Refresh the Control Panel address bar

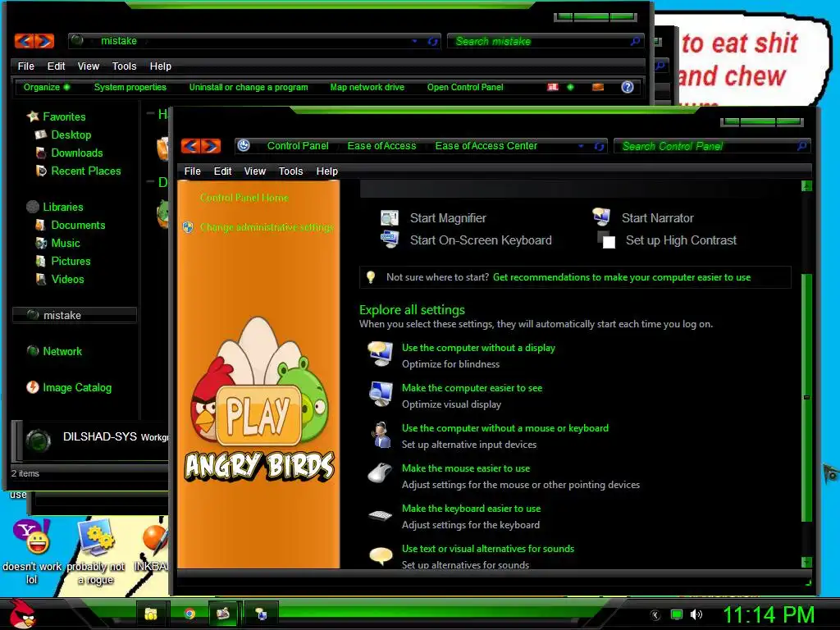(599, 146)
